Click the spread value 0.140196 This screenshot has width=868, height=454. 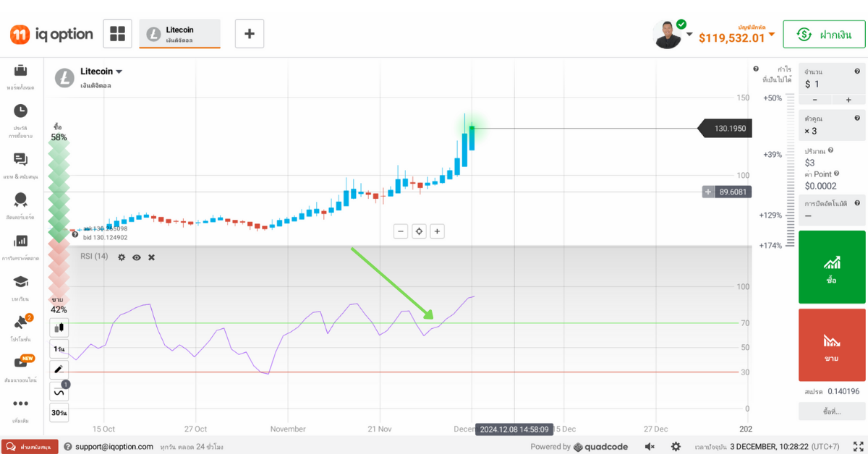[x=843, y=391]
